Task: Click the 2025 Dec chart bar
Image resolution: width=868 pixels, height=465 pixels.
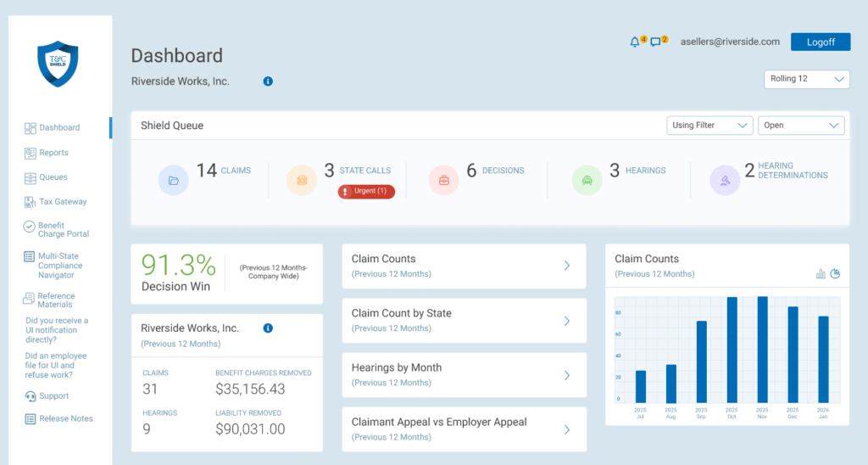Action: coord(793,355)
